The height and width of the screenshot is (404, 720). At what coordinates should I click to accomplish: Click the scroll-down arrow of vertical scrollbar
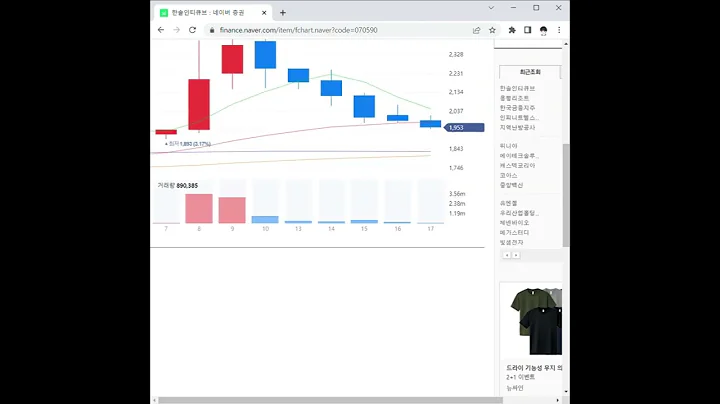[566, 392]
